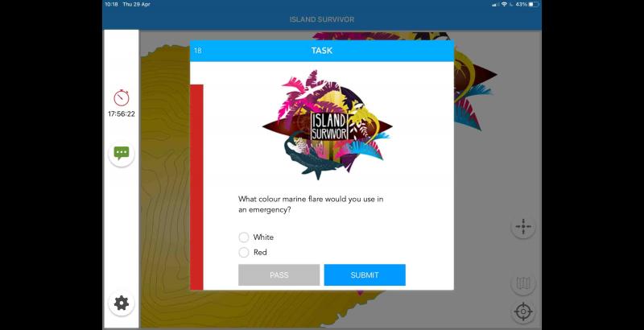Screen dimensions: 644x330
Task: Open the green chat message icon
Action: (122, 154)
